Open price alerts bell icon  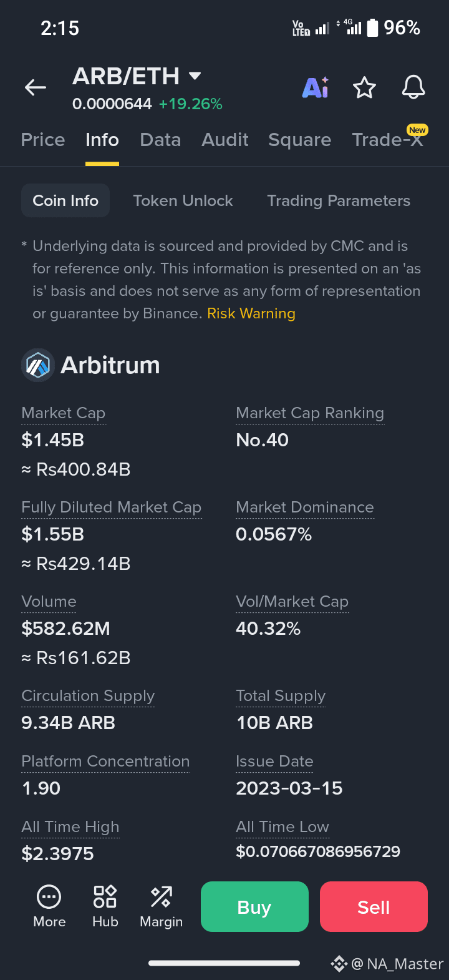tap(413, 87)
